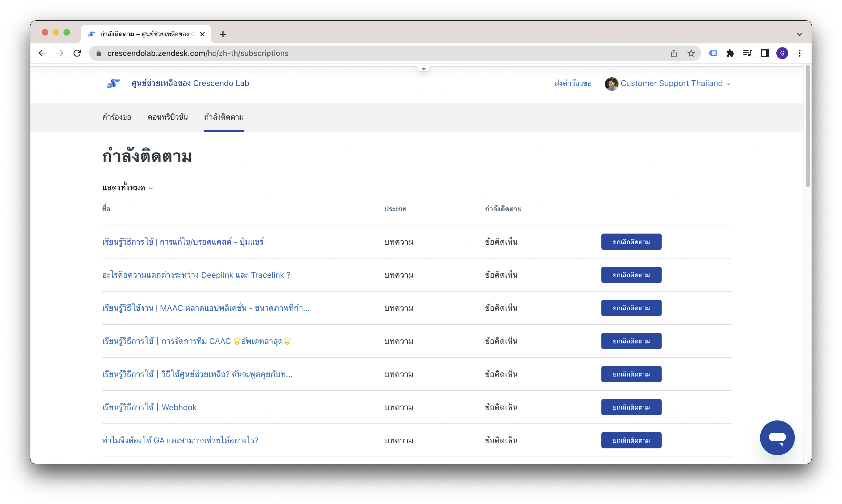The width and height of the screenshot is (842, 504).
Task: Unfollow the การจัดการทีม CAAC article
Action: tap(631, 341)
